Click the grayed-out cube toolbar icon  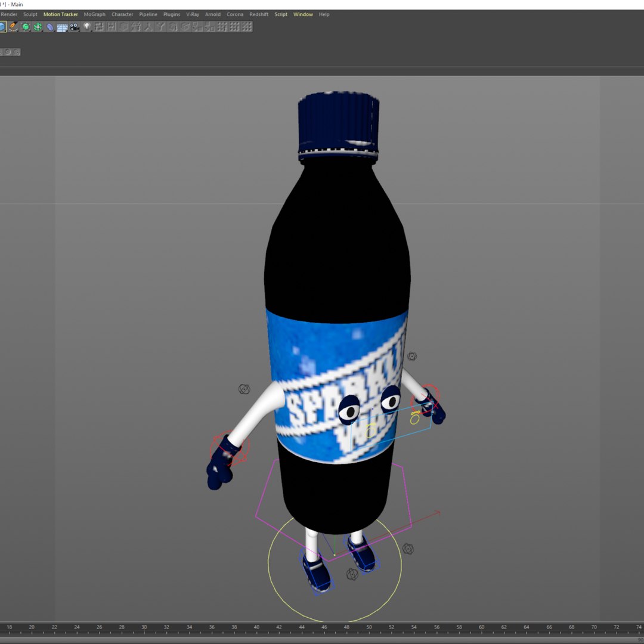pyautogui.click(x=123, y=27)
